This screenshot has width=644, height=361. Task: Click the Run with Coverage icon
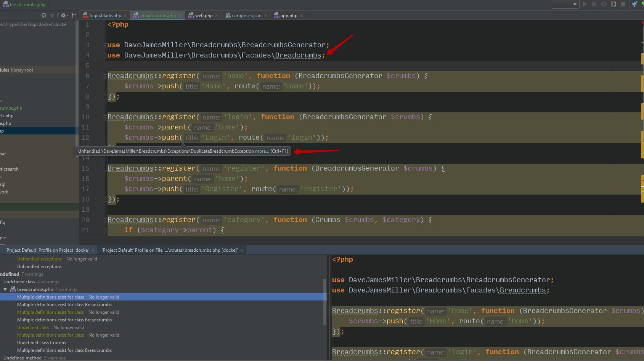(x=604, y=4)
